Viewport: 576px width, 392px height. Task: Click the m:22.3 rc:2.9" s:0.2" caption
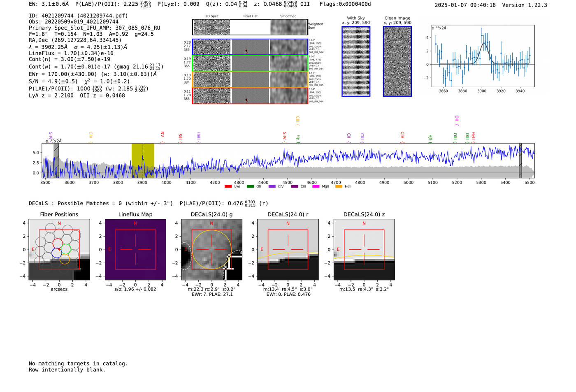[x=211, y=289]
